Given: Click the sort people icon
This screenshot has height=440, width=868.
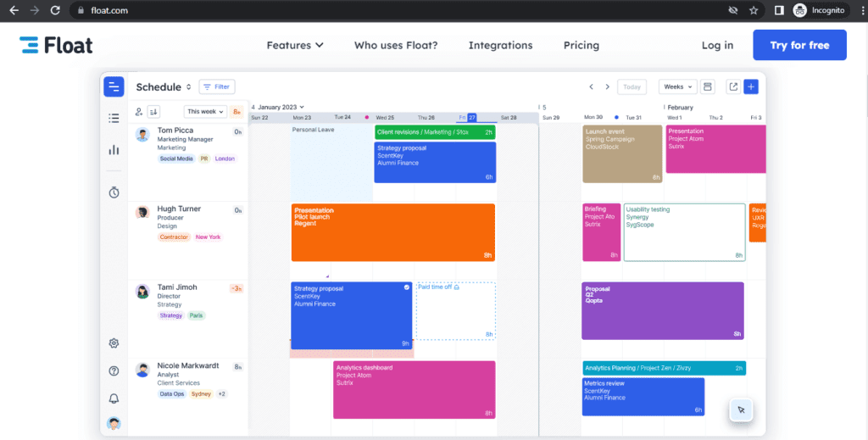Looking at the screenshot, I should tap(153, 112).
